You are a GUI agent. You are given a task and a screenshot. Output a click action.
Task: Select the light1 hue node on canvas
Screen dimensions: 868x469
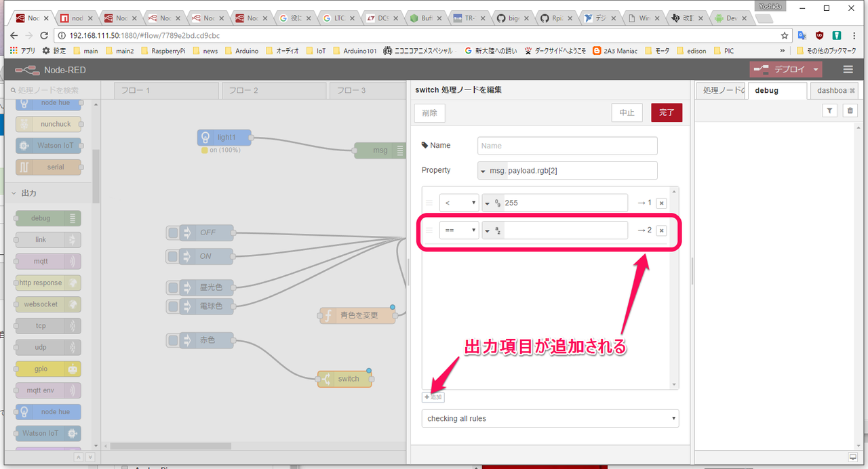coord(224,138)
